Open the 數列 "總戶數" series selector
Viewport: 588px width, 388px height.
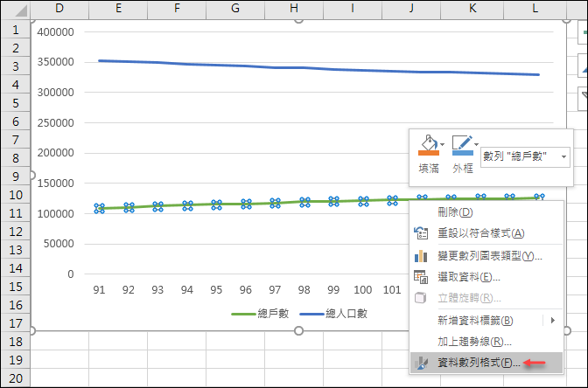[525, 156]
